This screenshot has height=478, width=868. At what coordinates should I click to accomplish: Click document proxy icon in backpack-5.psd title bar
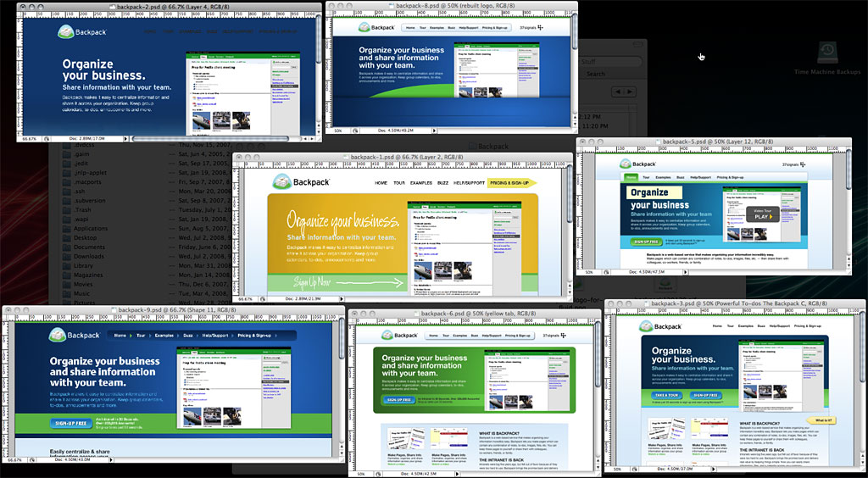point(658,142)
